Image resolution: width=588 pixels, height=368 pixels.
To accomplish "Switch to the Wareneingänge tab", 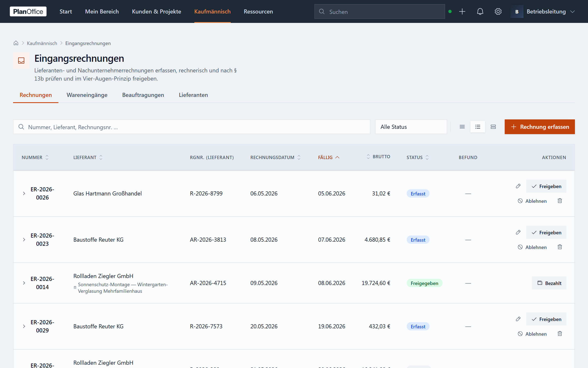I will point(87,95).
